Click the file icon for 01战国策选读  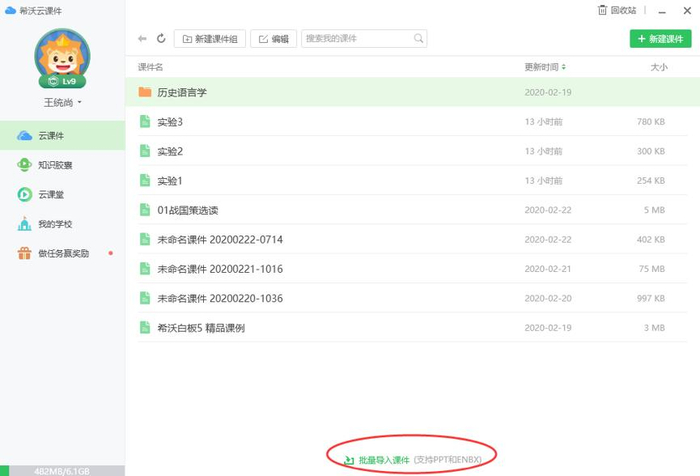[x=145, y=210]
